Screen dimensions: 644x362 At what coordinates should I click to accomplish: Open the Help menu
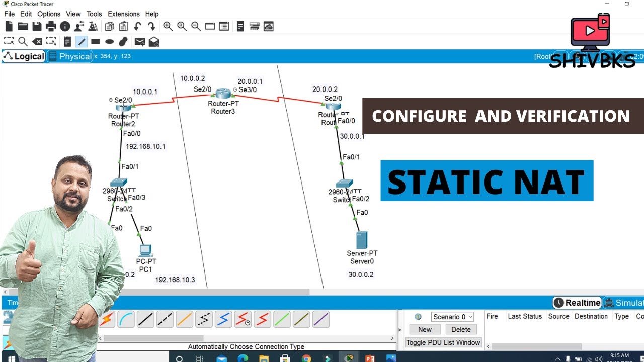click(152, 14)
